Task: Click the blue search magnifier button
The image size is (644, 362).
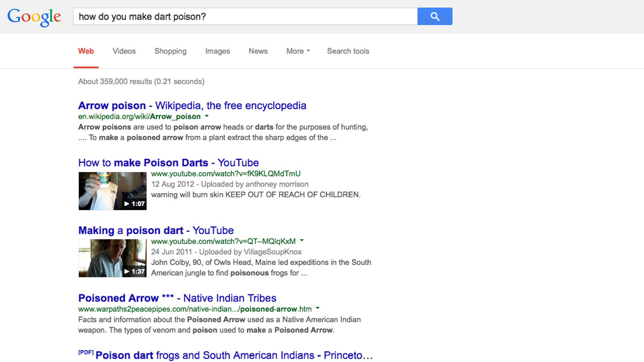Action: 435,17
